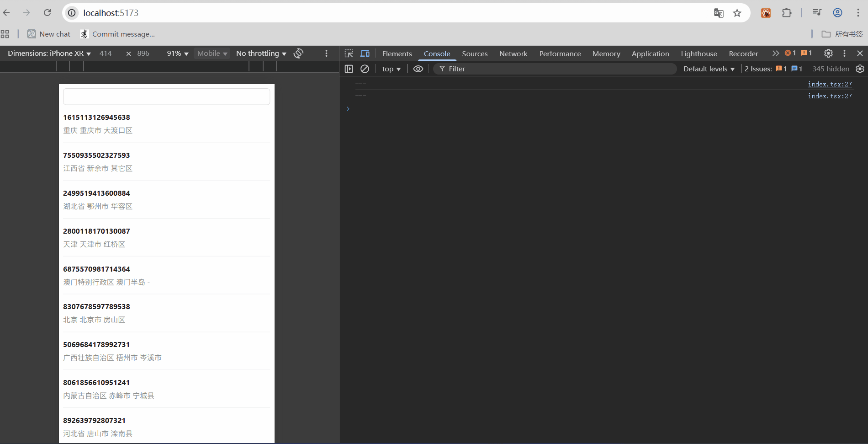Viewport: 868px width, 444px height.
Task: Open first index.tsx:27 source link
Action: 830,84
